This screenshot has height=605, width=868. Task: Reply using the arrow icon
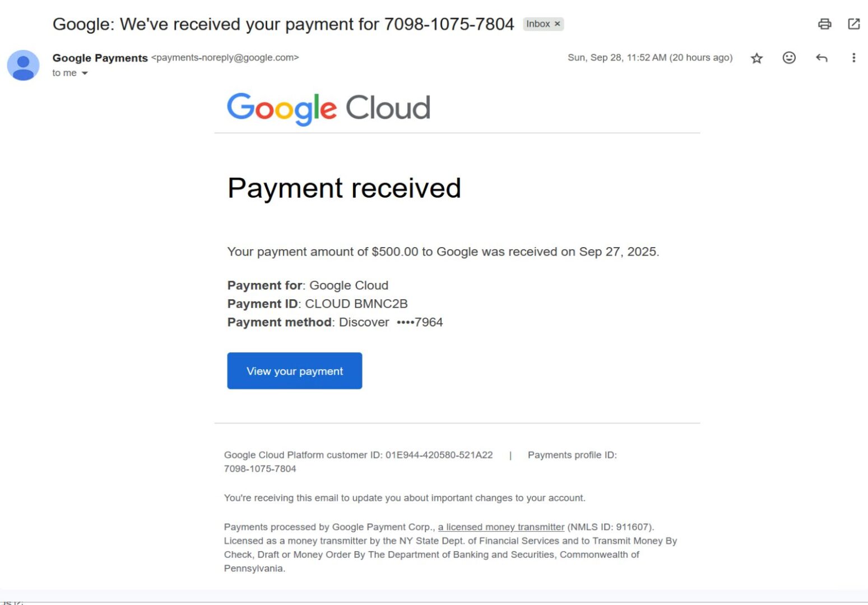pyautogui.click(x=821, y=58)
